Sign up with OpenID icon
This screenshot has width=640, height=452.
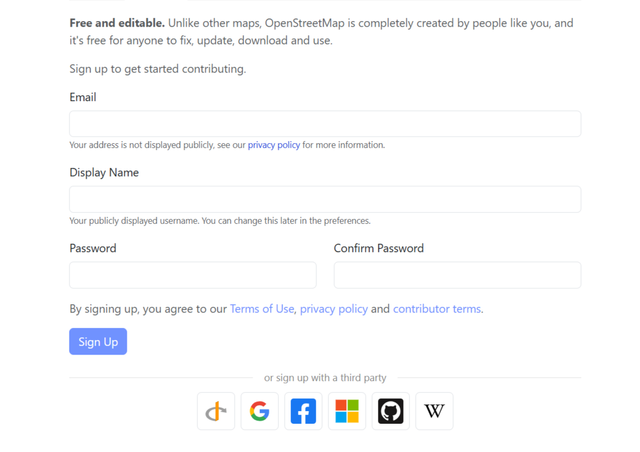[216, 411]
